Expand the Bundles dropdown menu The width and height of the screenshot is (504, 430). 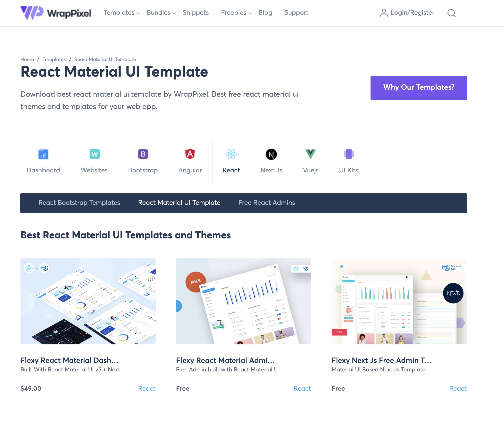161,13
